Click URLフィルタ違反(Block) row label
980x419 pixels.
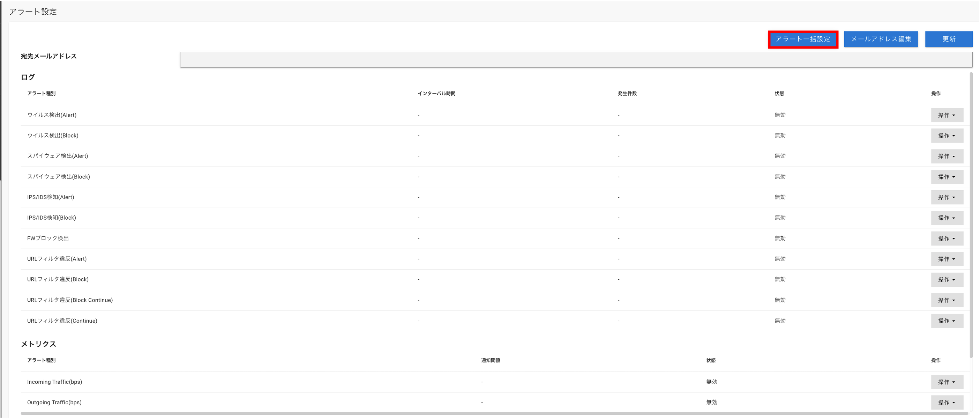click(58, 280)
